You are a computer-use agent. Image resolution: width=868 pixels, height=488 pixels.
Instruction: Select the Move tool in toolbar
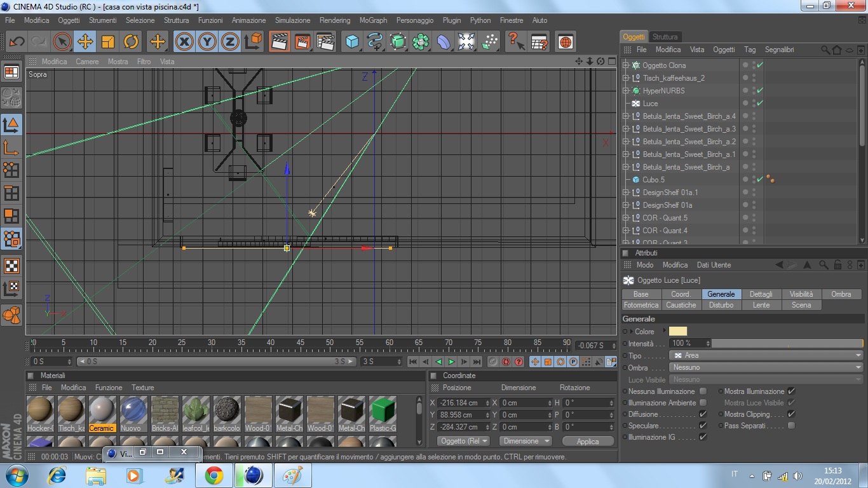coord(85,42)
